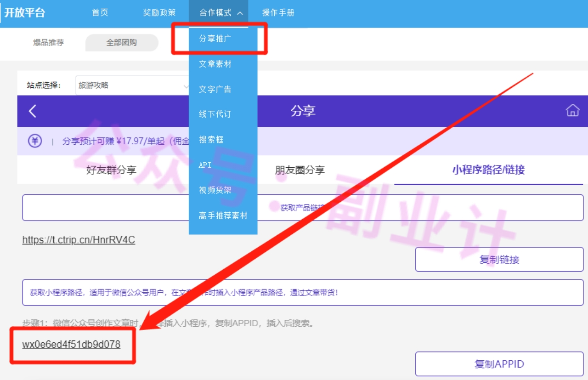The width and height of the screenshot is (588, 380).
Task: Open 视频货架 from the menu
Action: (x=215, y=190)
